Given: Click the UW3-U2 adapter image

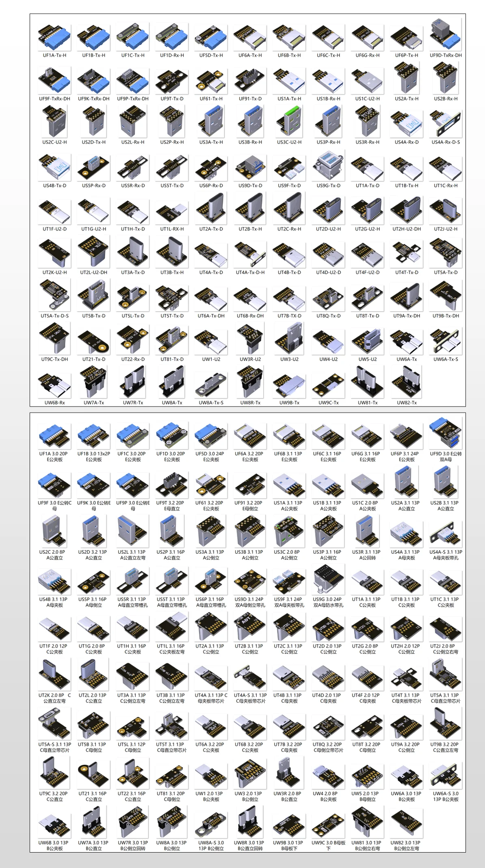Looking at the screenshot, I should click(x=289, y=340).
